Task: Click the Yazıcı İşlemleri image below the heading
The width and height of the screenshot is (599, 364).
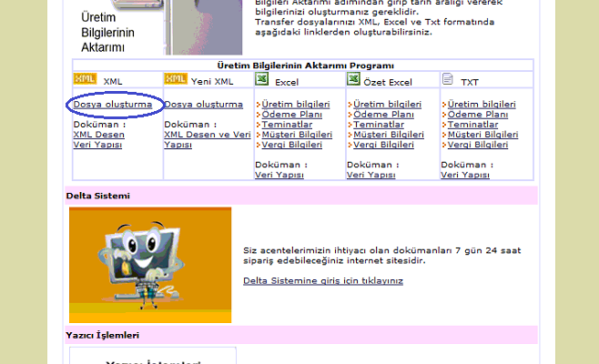Action: [x=152, y=356]
